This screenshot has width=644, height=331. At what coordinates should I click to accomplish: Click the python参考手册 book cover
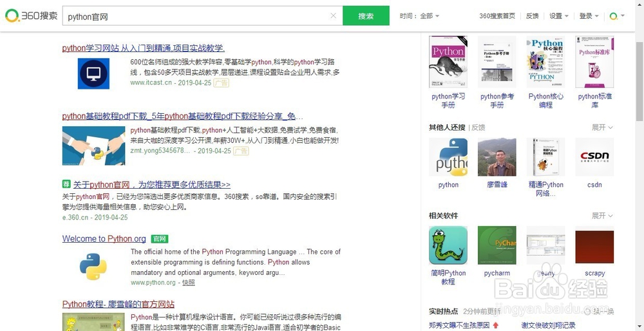(x=497, y=62)
